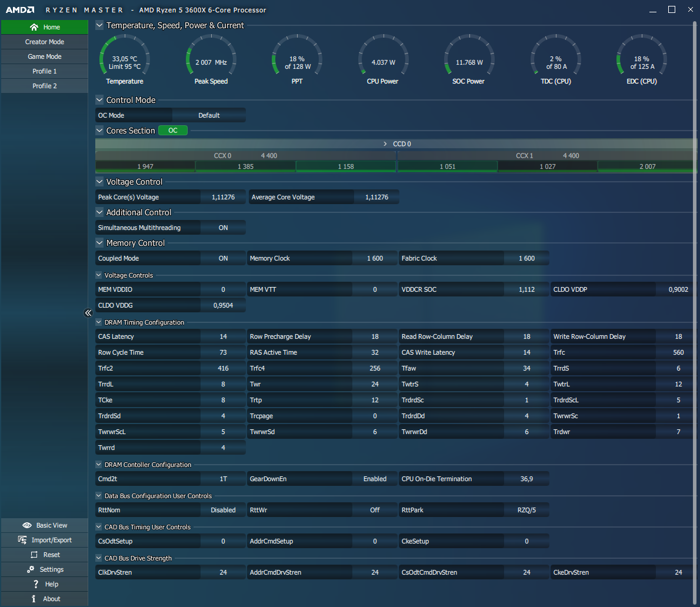
Task: Open Settings
Action: pos(45,569)
